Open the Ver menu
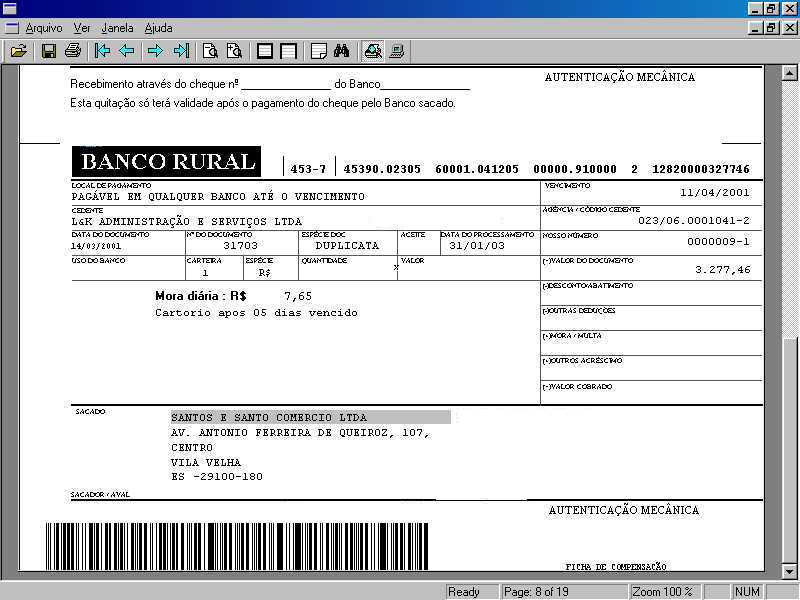 pyautogui.click(x=82, y=28)
